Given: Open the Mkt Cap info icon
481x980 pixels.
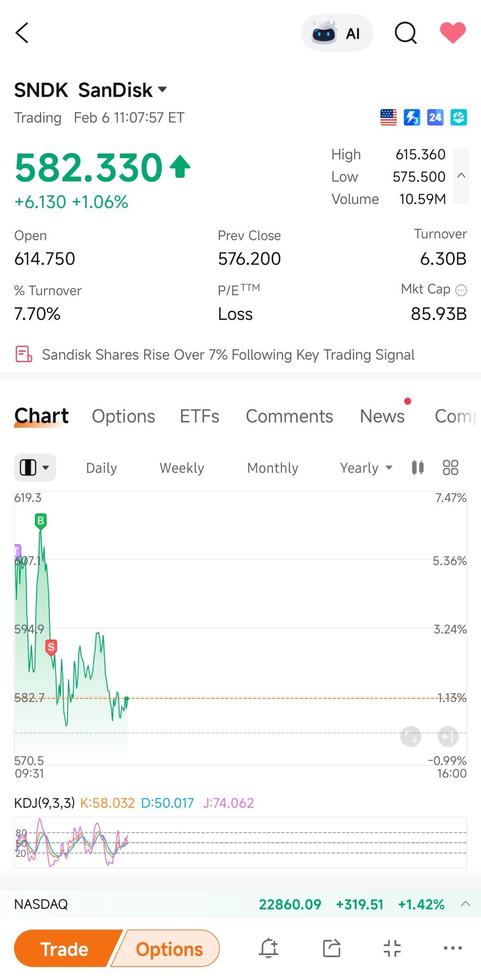Looking at the screenshot, I should tap(461, 290).
